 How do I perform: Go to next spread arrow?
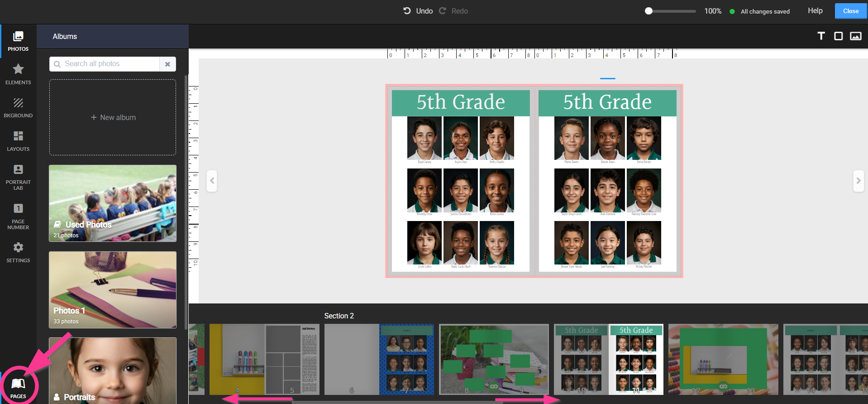click(x=858, y=181)
